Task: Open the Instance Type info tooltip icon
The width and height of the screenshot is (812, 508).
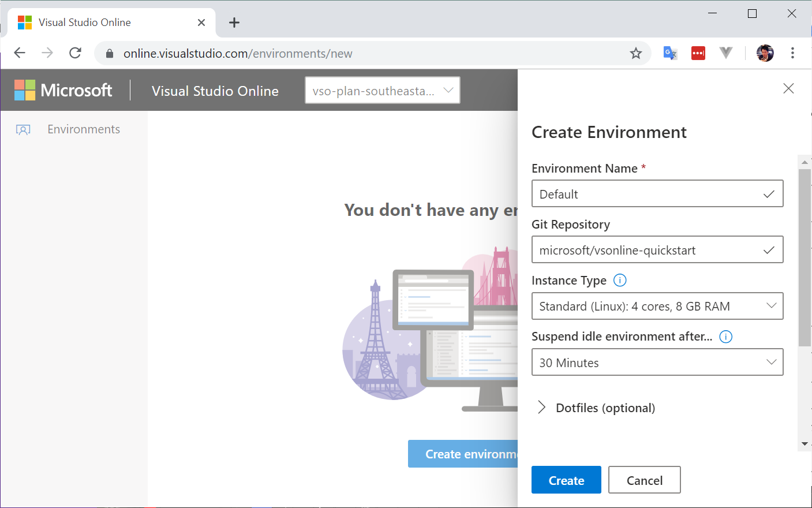Action: 620,280
